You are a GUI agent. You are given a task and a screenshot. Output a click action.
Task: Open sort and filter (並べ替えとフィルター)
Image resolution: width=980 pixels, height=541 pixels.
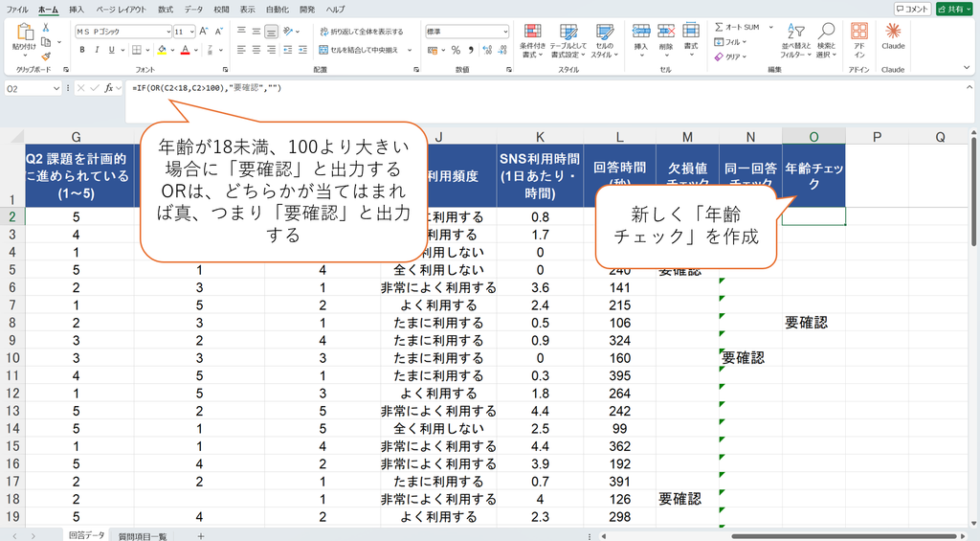click(x=795, y=40)
